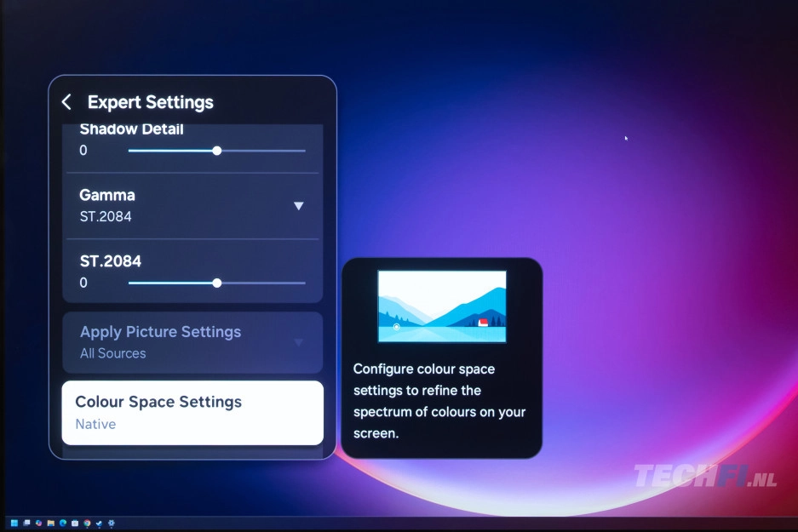Open the Gamma dropdown arrow
This screenshot has height=532, width=798.
(299, 206)
